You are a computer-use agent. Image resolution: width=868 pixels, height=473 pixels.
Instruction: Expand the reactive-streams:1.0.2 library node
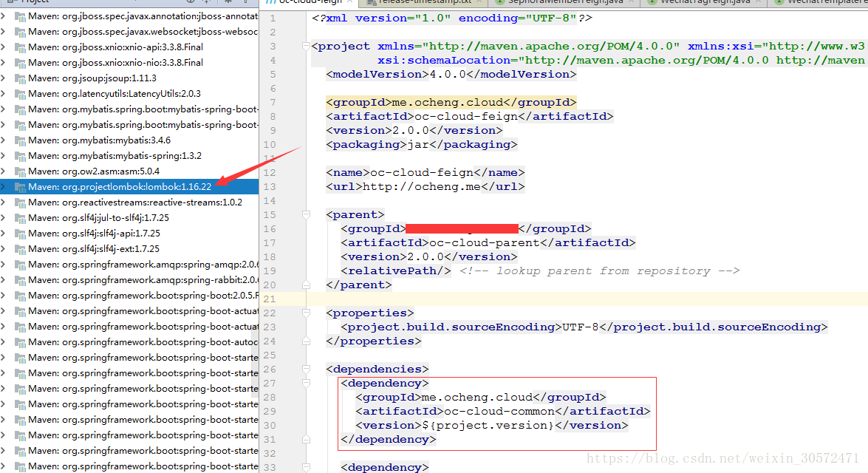3,203
